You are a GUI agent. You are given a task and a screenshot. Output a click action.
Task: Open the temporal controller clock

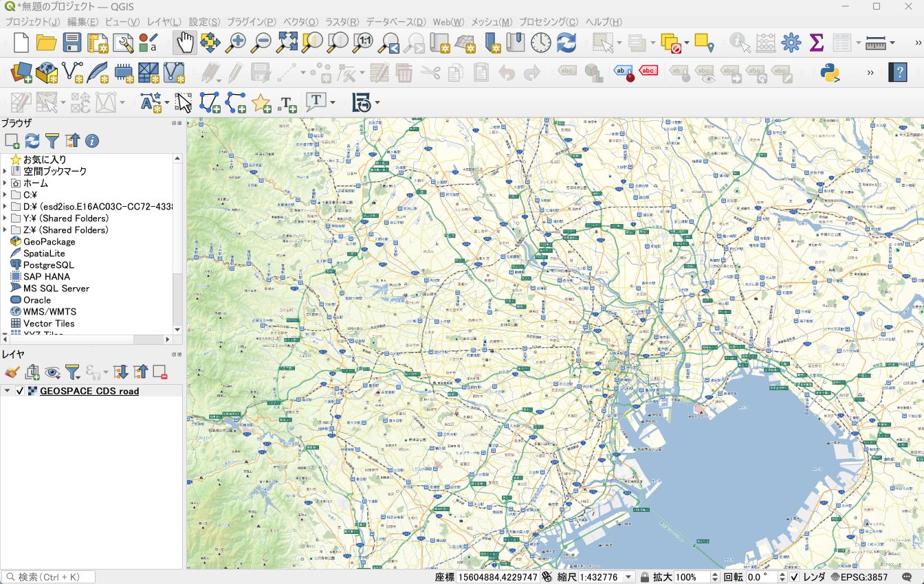541,43
